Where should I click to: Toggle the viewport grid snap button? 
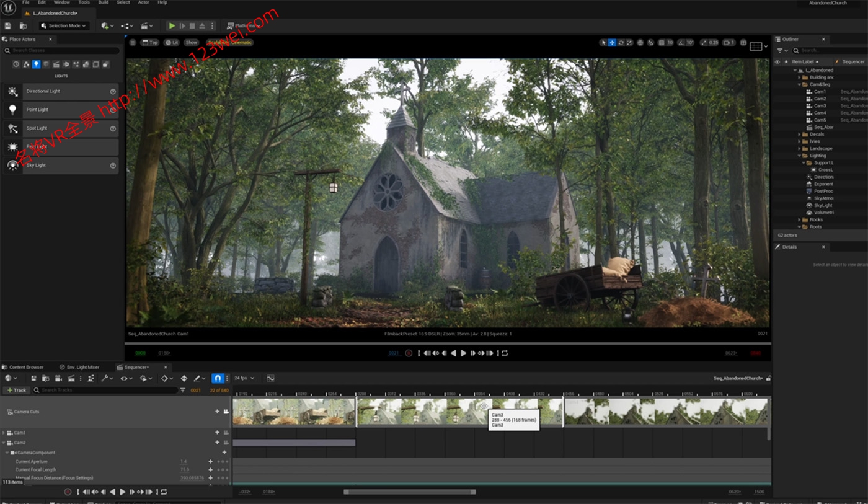coord(662,43)
